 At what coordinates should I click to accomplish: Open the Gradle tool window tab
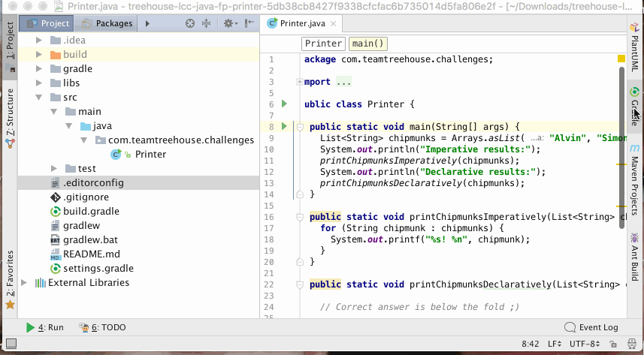(635, 105)
